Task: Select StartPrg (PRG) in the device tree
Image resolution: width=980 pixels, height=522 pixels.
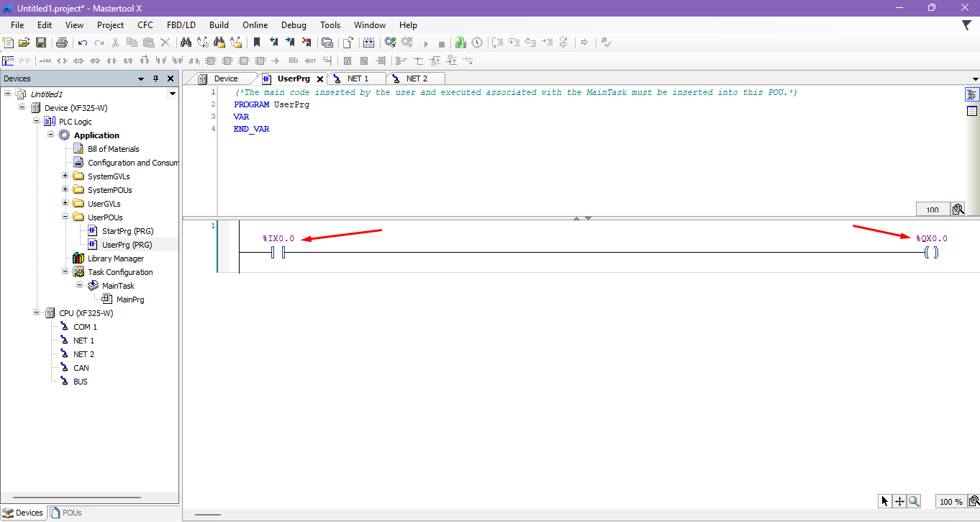Action: 127,231
